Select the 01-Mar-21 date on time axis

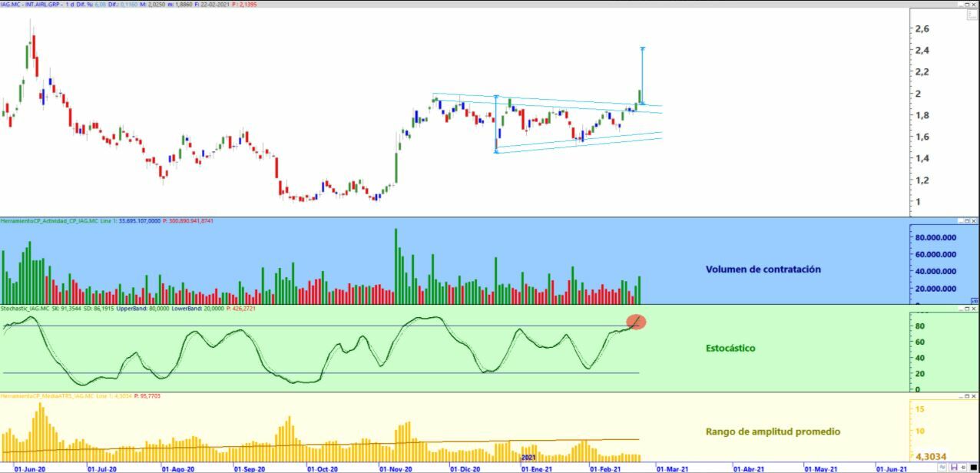pos(673,468)
